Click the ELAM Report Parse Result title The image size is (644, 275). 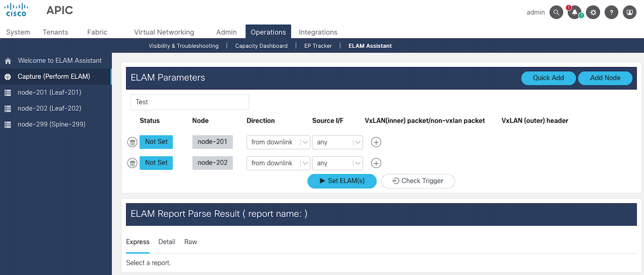point(219,214)
